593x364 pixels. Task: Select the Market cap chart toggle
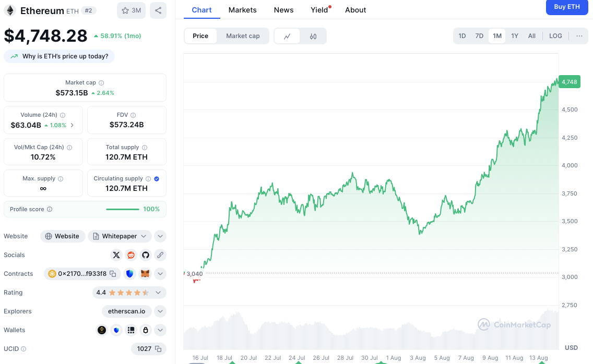click(x=243, y=37)
